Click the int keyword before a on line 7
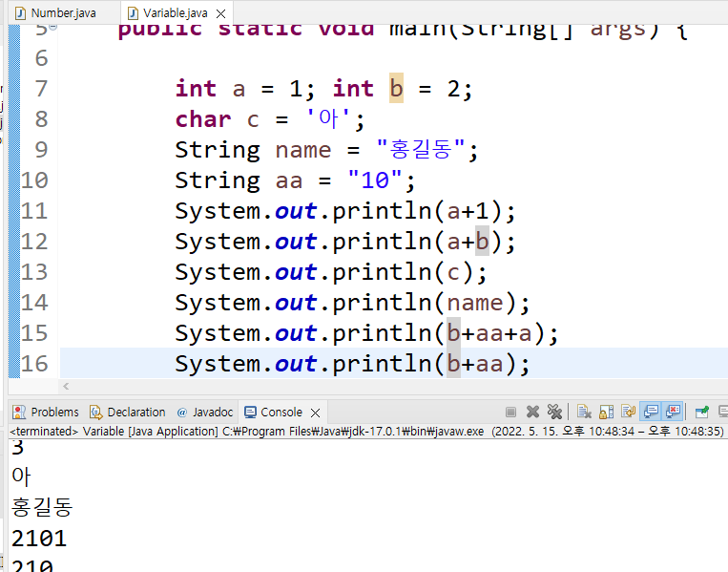 click(196, 88)
